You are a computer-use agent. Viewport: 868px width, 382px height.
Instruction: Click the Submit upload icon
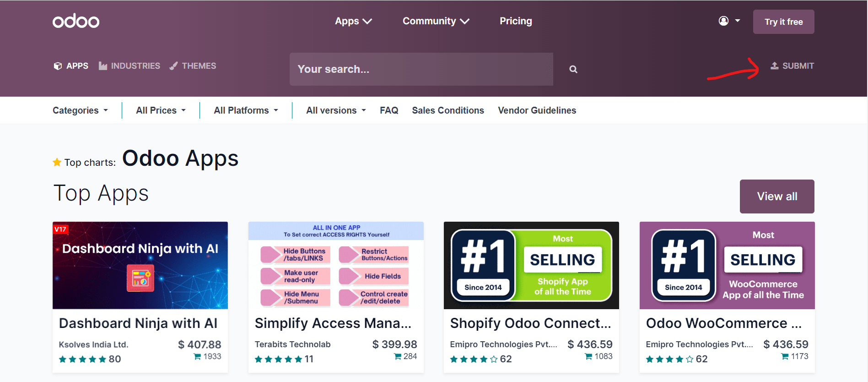point(774,65)
